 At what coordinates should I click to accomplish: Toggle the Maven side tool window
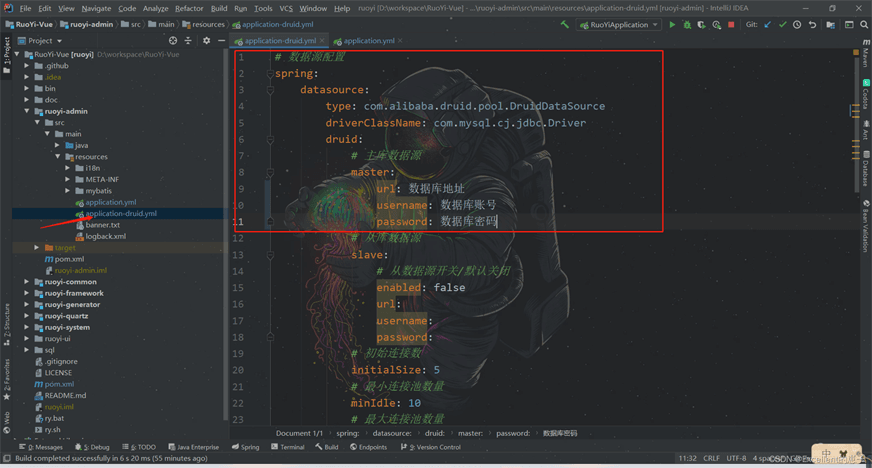point(866,53)
